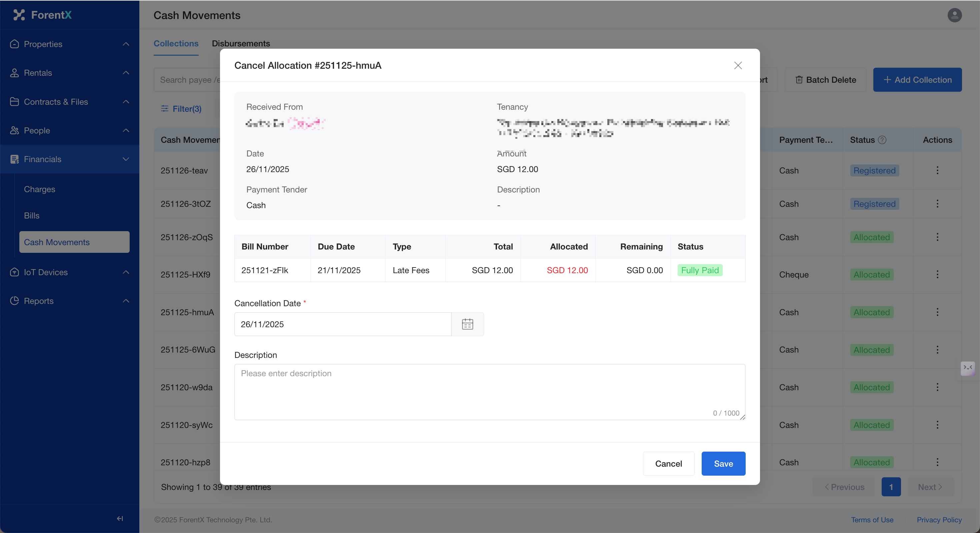980x533 pixels.
Task: Collapse the sidebar using arrow icon
Action: (120, 518)
